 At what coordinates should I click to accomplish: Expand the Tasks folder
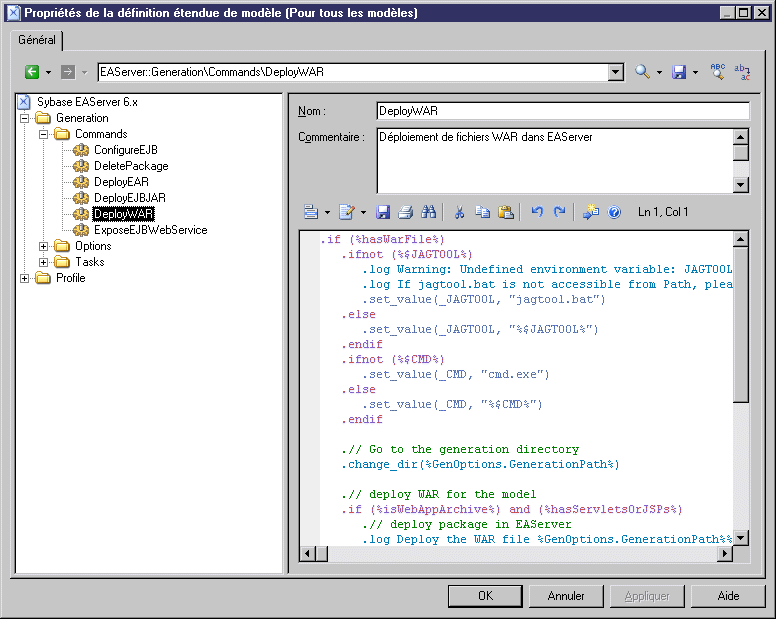coord(44,262)
